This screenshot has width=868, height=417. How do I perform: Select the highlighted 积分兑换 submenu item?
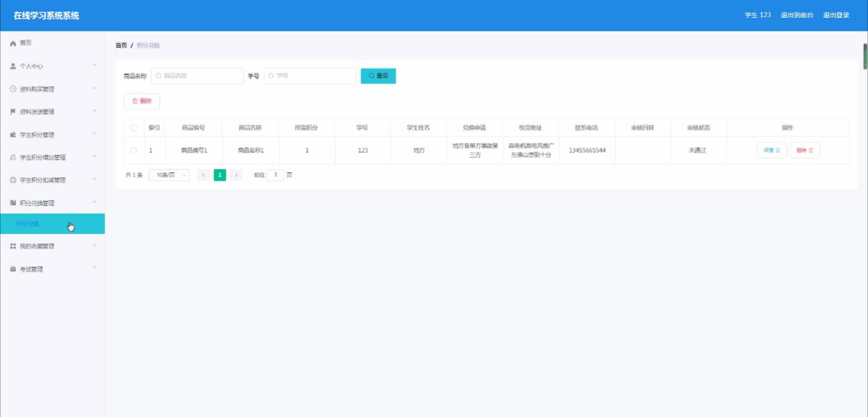click(52, 224)
